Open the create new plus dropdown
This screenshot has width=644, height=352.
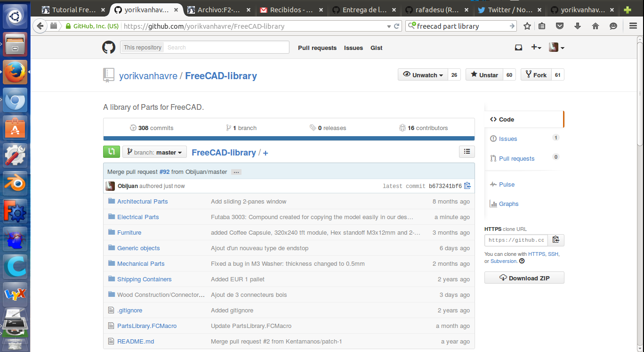click(536, 48)
